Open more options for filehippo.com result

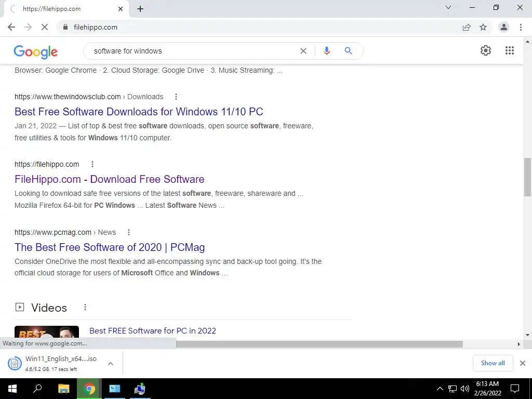(92, 164)
